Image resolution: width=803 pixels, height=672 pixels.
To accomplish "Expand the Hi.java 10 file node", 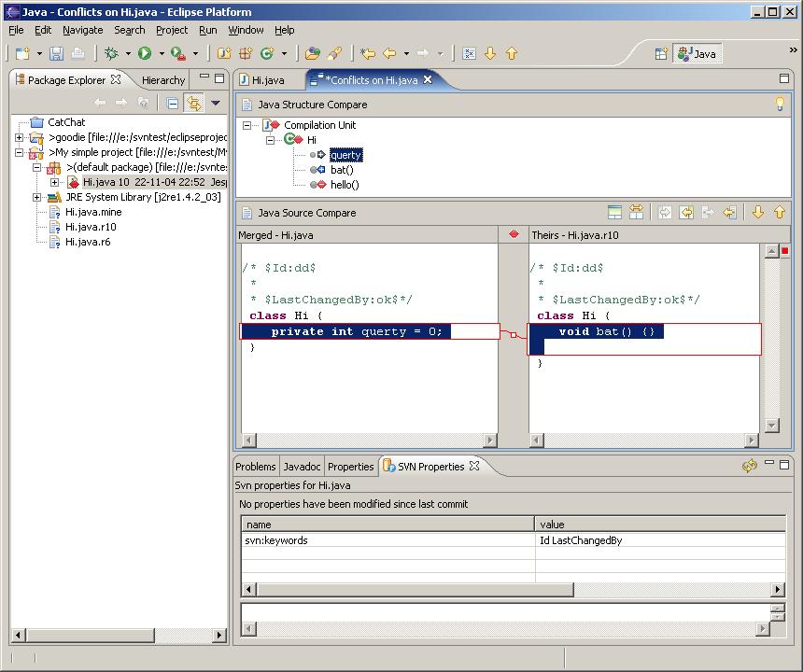I will pyautogui.click(x=54, y=182).
